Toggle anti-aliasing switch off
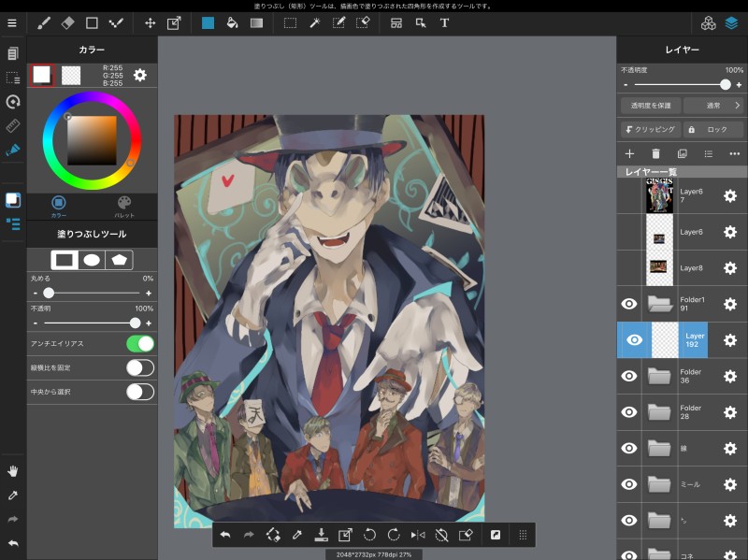 (140, 343)
